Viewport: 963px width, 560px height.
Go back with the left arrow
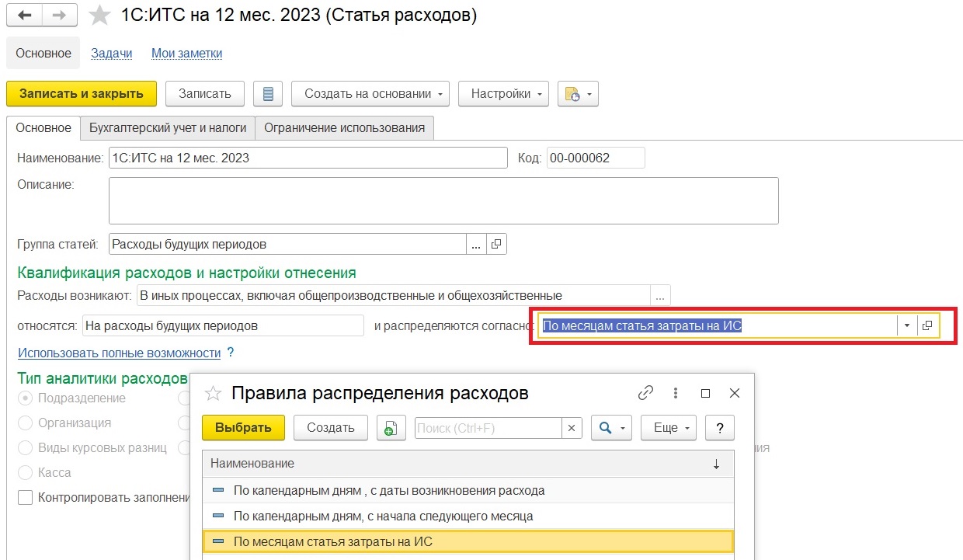click(25, 15)
